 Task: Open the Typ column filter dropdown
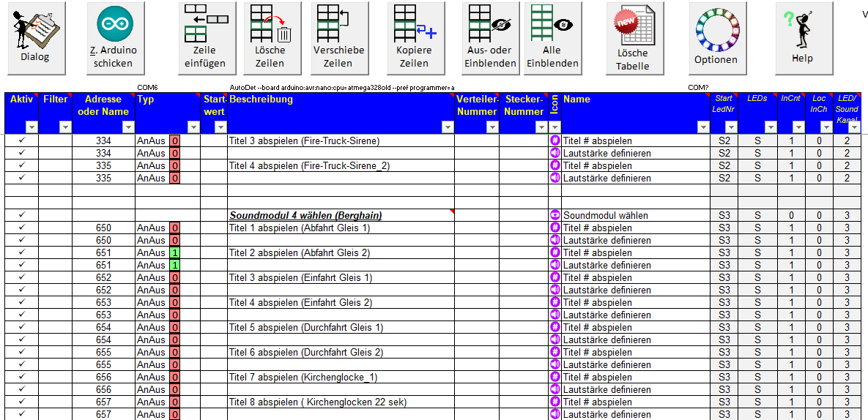(x=193, y=127)
